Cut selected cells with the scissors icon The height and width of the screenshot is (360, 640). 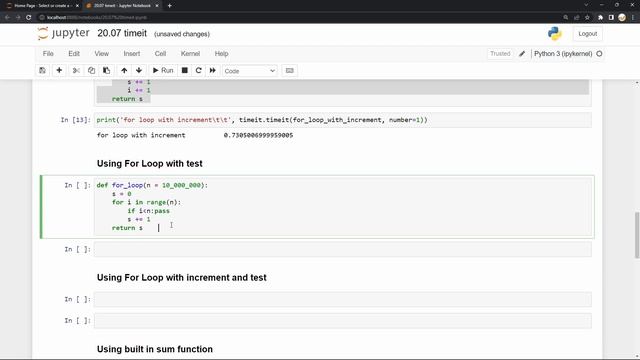tap(76, 71)
